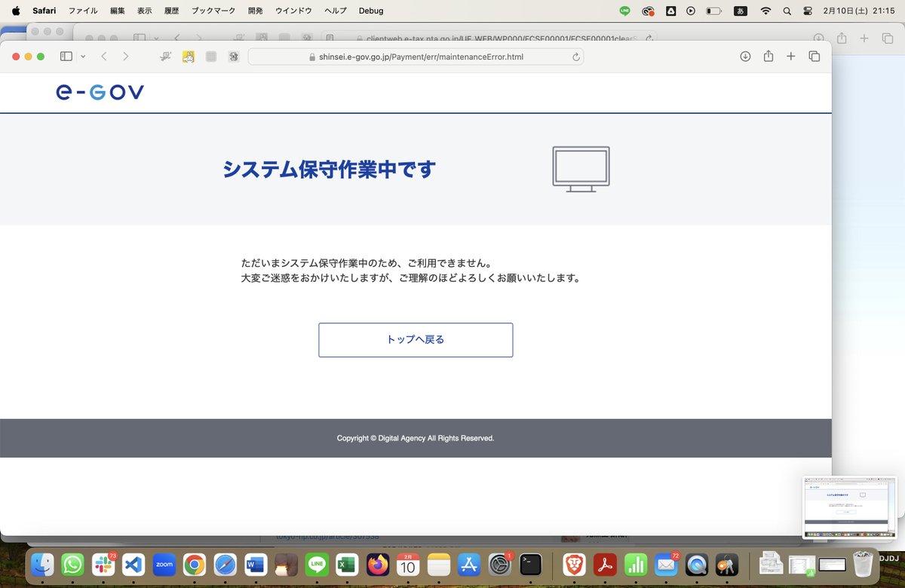Open the Share button in Safari
This screenshot has width=905, height=588.
[x=768, y=57]
